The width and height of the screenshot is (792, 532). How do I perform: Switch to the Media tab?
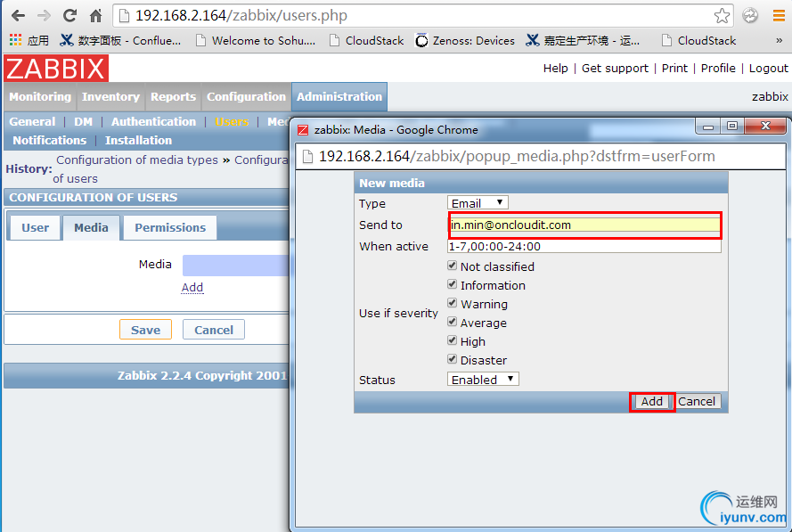(92, 228)
